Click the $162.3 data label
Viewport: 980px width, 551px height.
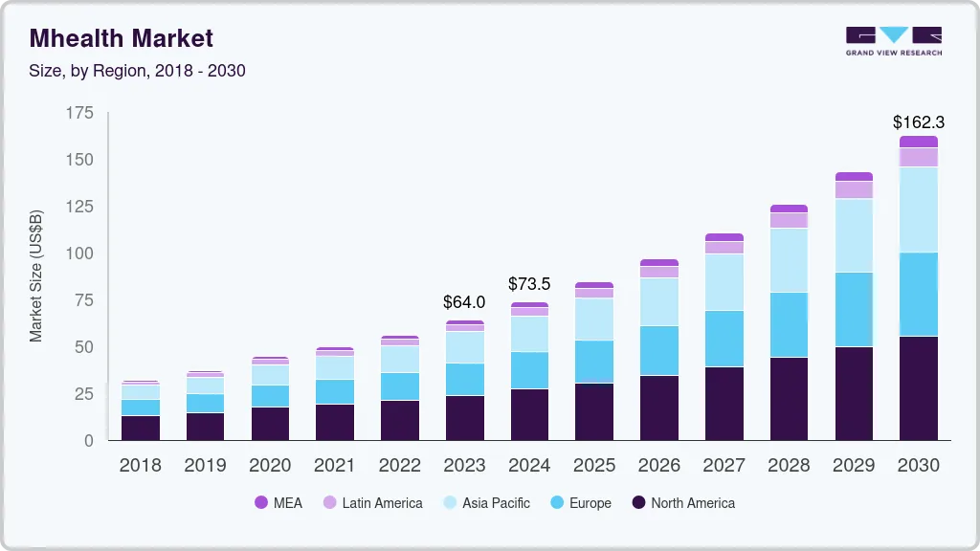tap(918, 122)
